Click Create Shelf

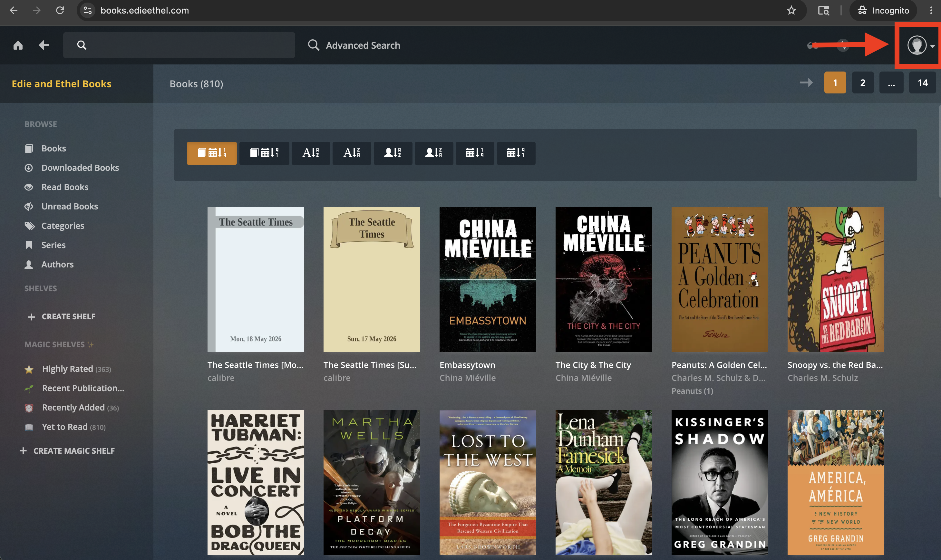pyautogui.click(x=62, y=317)
